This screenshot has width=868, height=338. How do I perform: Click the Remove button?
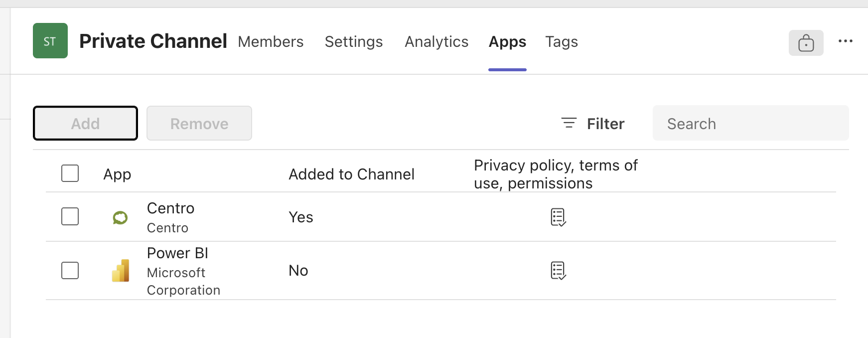pos(199,123)
